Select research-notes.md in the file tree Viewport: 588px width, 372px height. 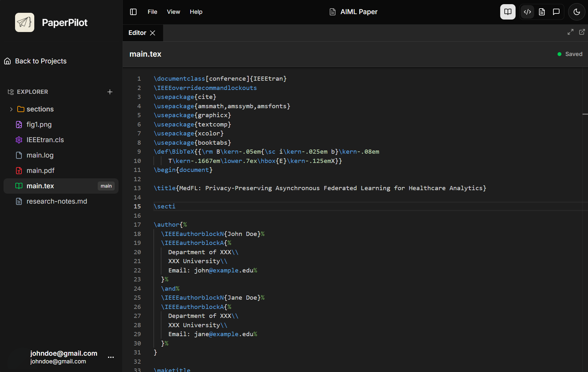(x=57, y=201)
